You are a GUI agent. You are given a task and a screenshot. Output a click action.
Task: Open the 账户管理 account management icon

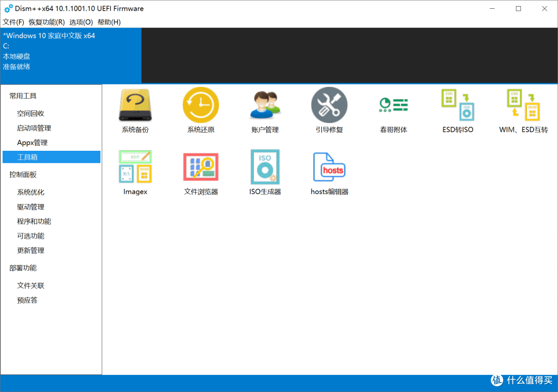coord(265,105)
